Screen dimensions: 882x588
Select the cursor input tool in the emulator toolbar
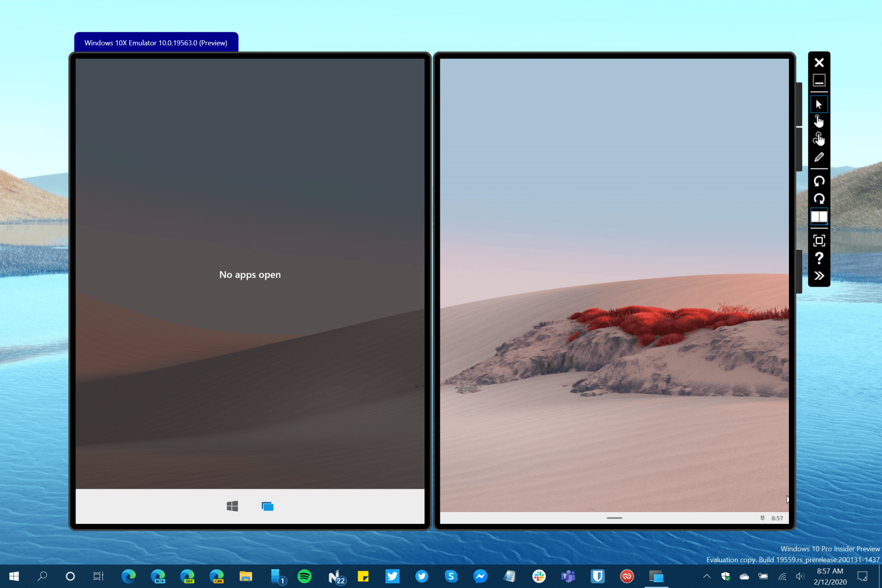[x=819, y=104]
